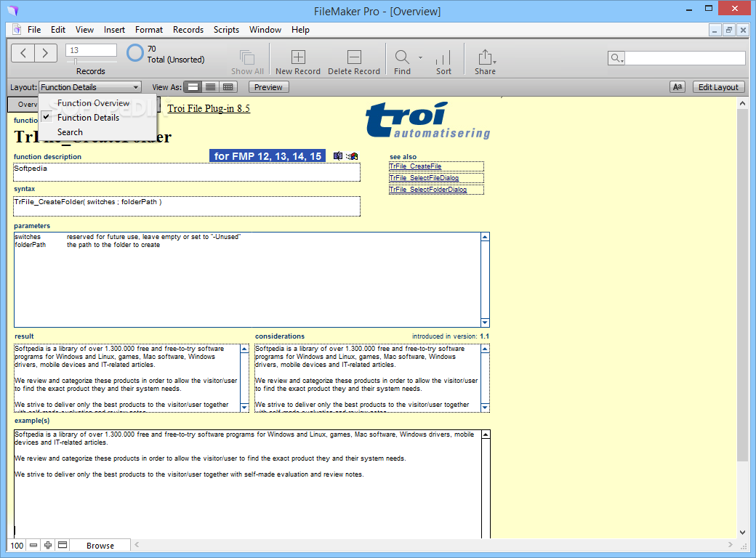Image resolution: width=756 pixels, height=558 pixels.
Task: Click down arrow of parameters field scrollbar
Action: (x=485, y=323)
